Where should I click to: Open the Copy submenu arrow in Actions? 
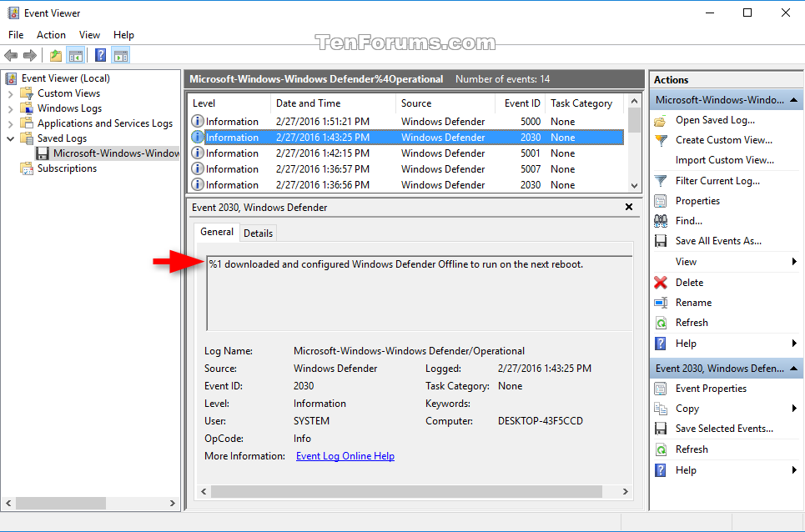click(794, 409)
